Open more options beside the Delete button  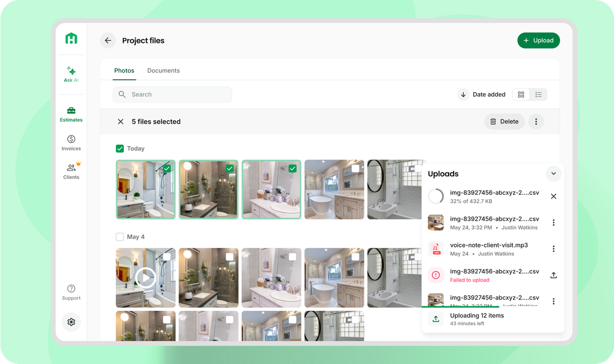(536, 122)
